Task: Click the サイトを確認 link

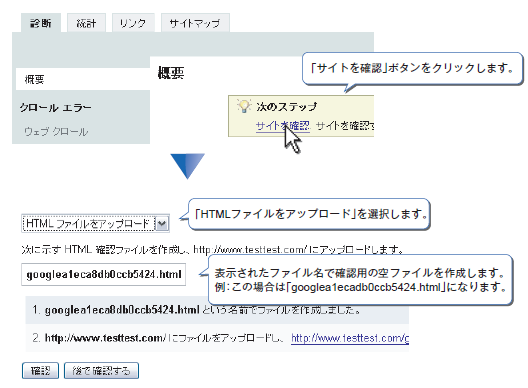Action: 283,126
